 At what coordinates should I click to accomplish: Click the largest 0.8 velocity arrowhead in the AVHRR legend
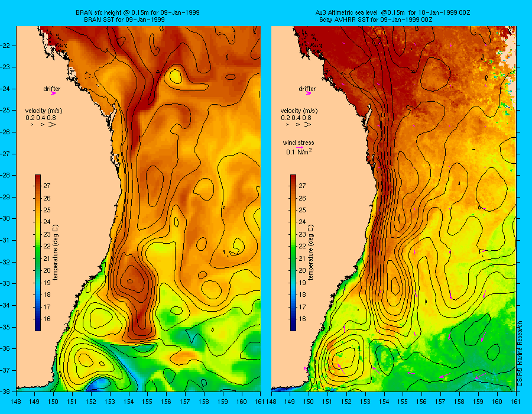pyautogui.click(x=307, y=125)
